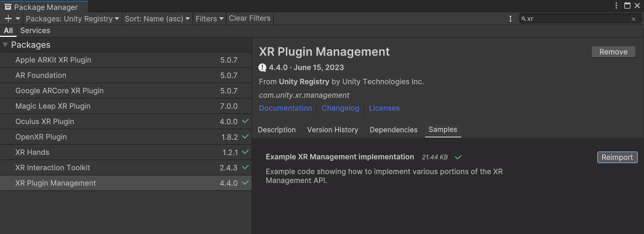Image resolution: width=644 pixels, height=234 pixels.
Task: Open the Filters dropdown
Action: pos(210,18)
